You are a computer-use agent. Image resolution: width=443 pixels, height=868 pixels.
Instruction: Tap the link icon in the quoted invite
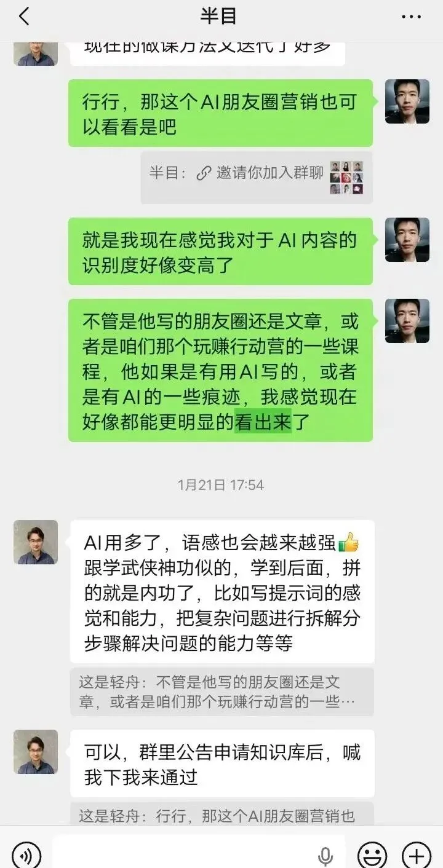coord(204,173)
